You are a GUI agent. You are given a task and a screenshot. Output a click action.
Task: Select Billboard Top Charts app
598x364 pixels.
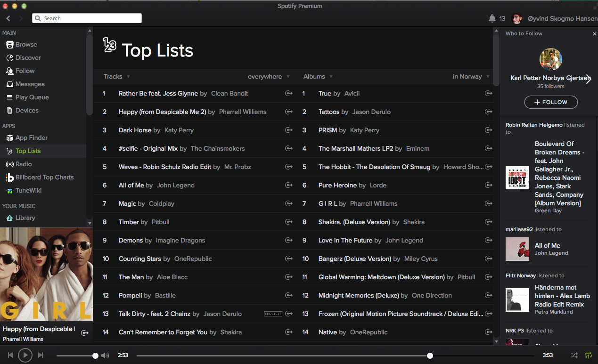pyautogui.click(x=44, y=177)
